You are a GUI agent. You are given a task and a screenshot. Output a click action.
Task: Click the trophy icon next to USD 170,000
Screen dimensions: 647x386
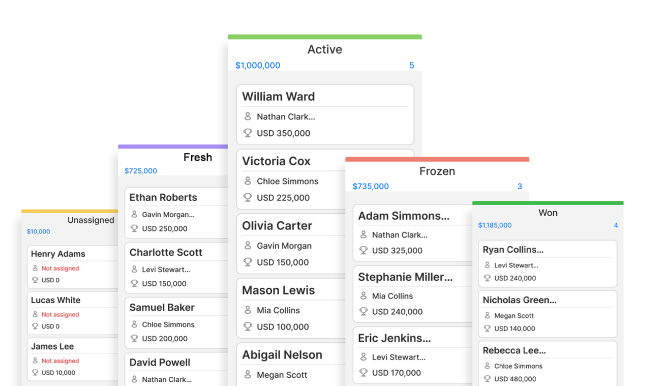point(364,372)
